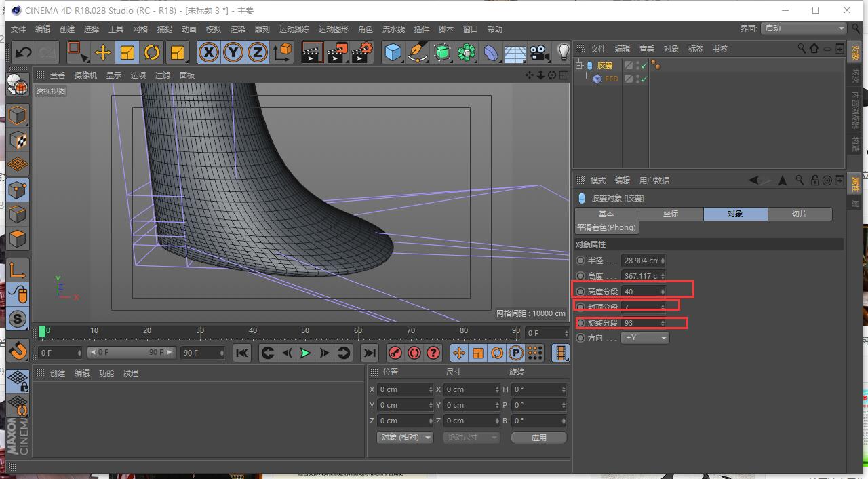
Task: Click the object manager search icon
Action: click(801, 49)
